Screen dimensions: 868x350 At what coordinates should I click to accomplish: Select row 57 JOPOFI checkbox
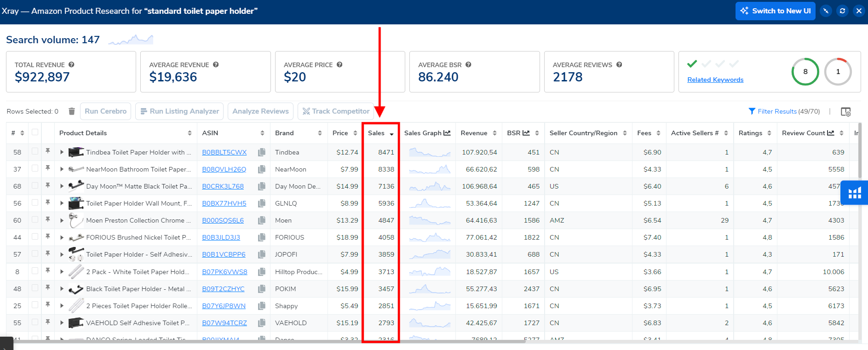click(35, 253)
